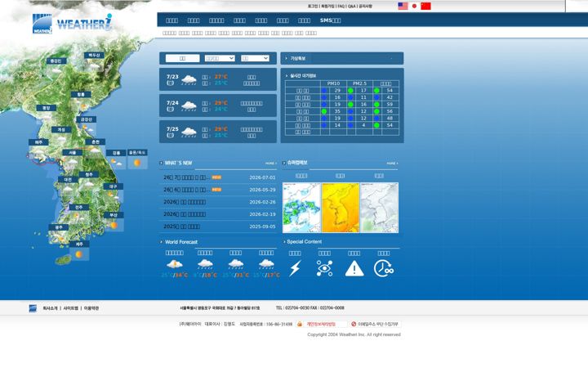The height and width of the screenshot is (368, 588).
Task: Open the 울릉/독도 sun icon on the map
Action: click(x=137, y=163)
